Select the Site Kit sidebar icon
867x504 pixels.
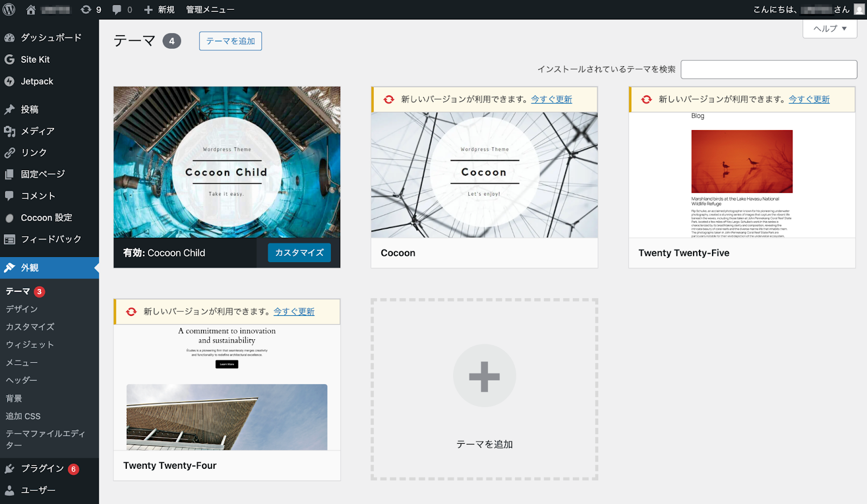click(x=9, y=59)
